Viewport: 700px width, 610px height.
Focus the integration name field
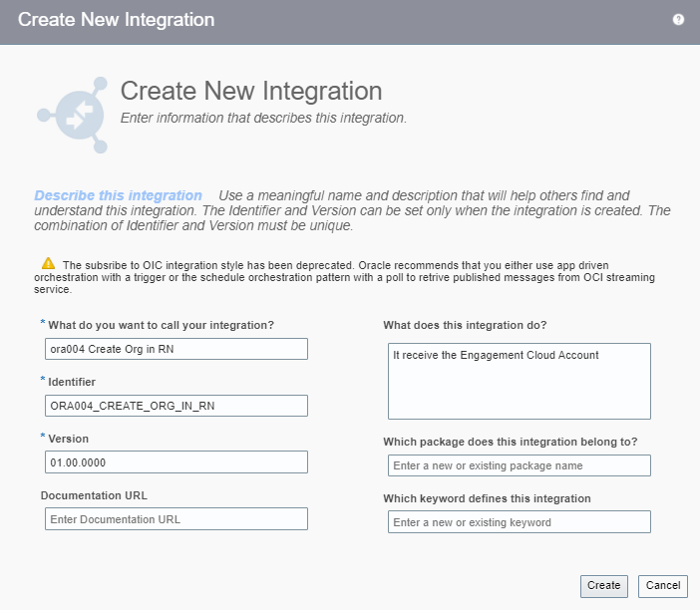point(176,348)
